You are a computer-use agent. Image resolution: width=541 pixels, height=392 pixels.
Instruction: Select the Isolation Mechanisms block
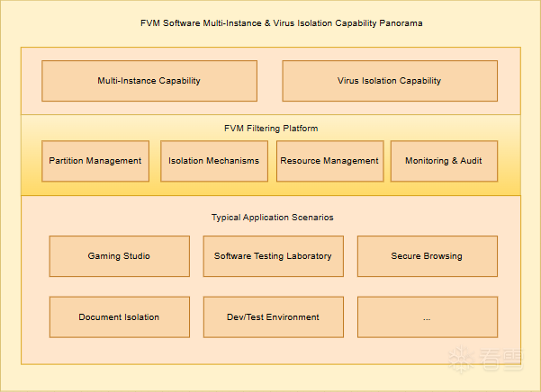[214, 161]
